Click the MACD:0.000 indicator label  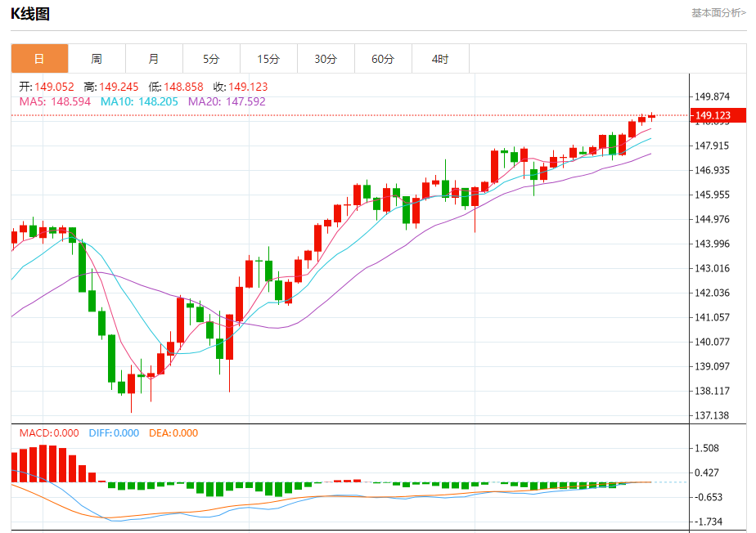point(49,433)
